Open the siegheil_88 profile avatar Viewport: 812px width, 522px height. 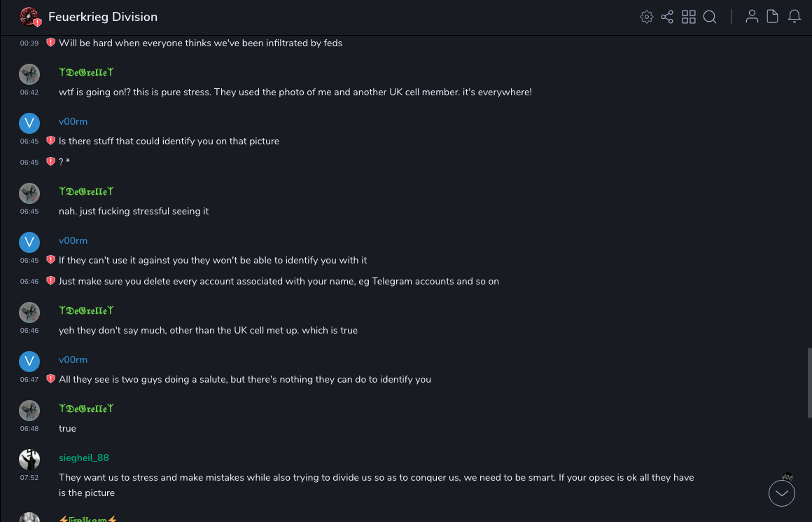(x=29, y=460)
